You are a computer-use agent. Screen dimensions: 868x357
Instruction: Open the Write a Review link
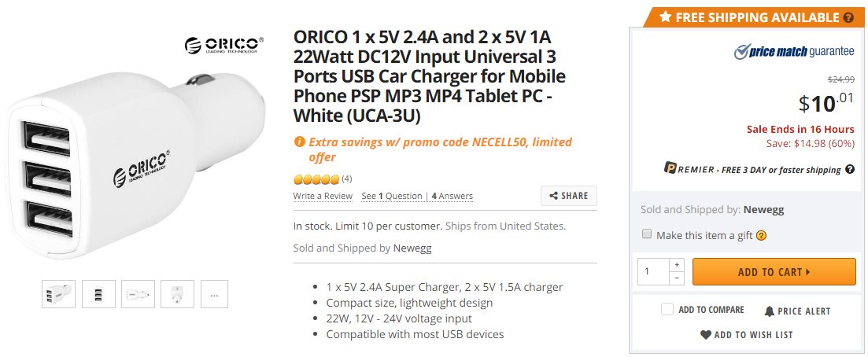pos(323,196)
